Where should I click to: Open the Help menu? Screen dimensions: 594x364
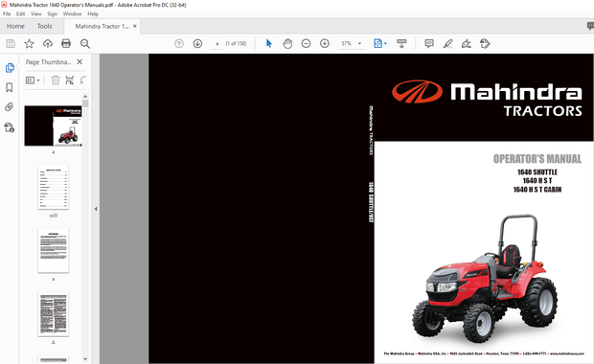pos(93,13)
